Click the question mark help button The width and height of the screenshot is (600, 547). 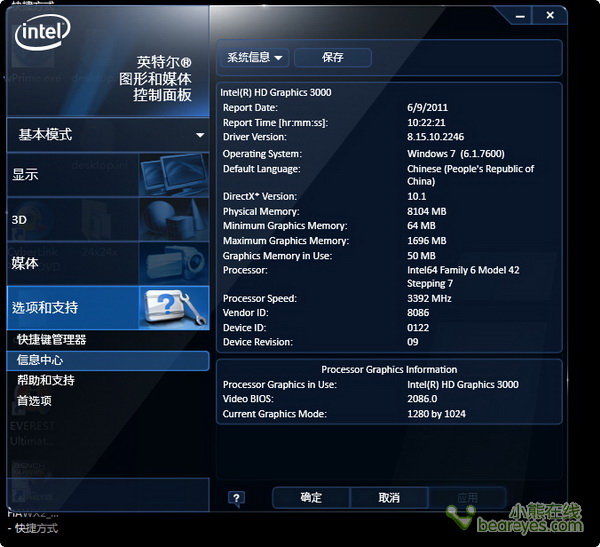coord(236,498)
